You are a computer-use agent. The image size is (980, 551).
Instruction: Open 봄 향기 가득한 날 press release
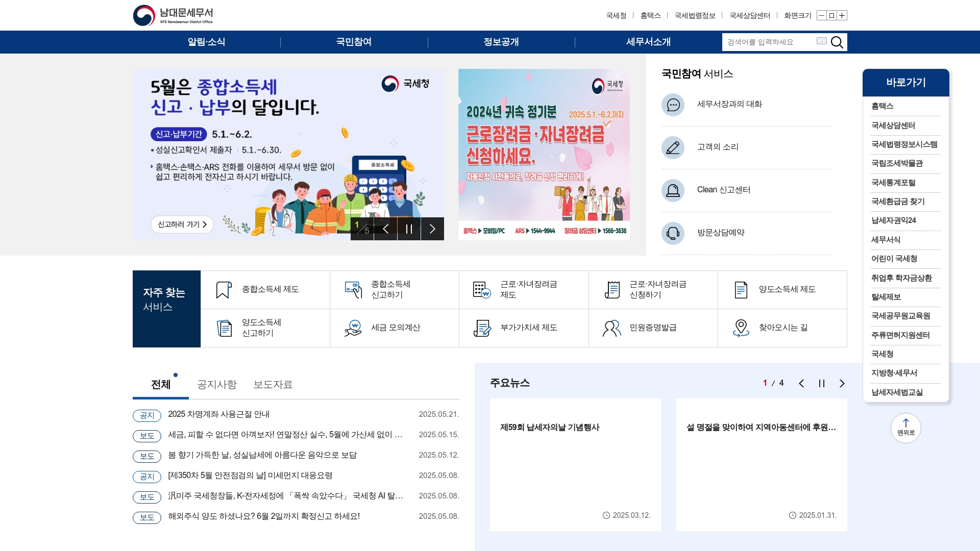[x=262, y=455]
